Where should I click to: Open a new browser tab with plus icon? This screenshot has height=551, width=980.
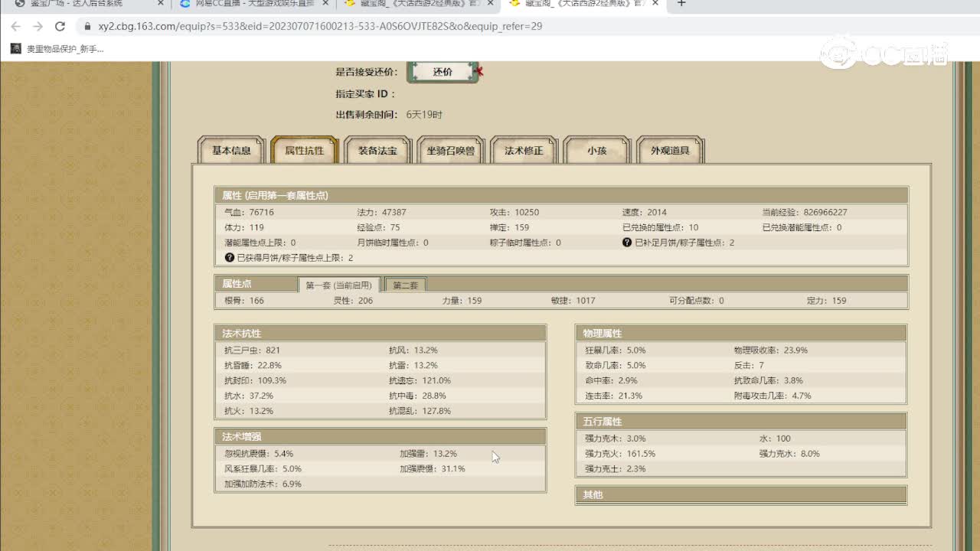[681, 4]
